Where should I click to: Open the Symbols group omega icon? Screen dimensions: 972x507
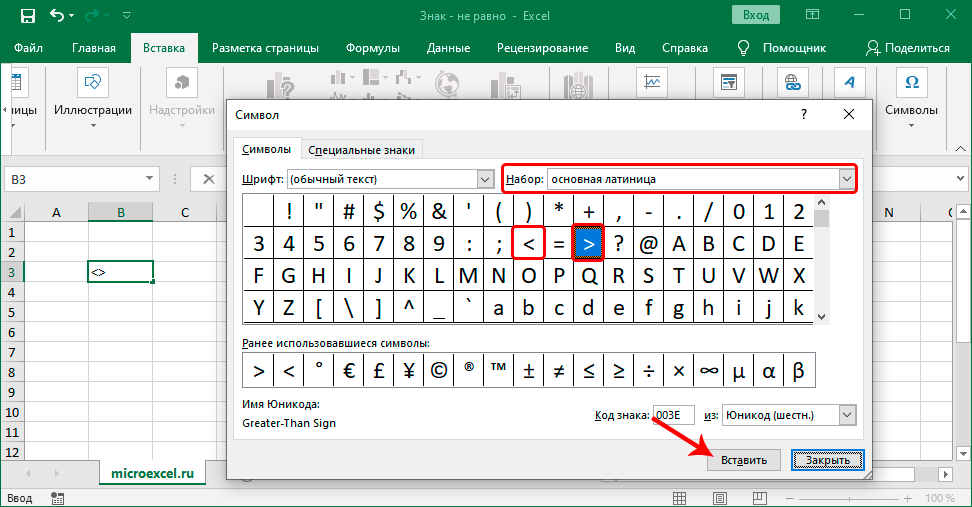pyautogui.click(x=911, y=82)
